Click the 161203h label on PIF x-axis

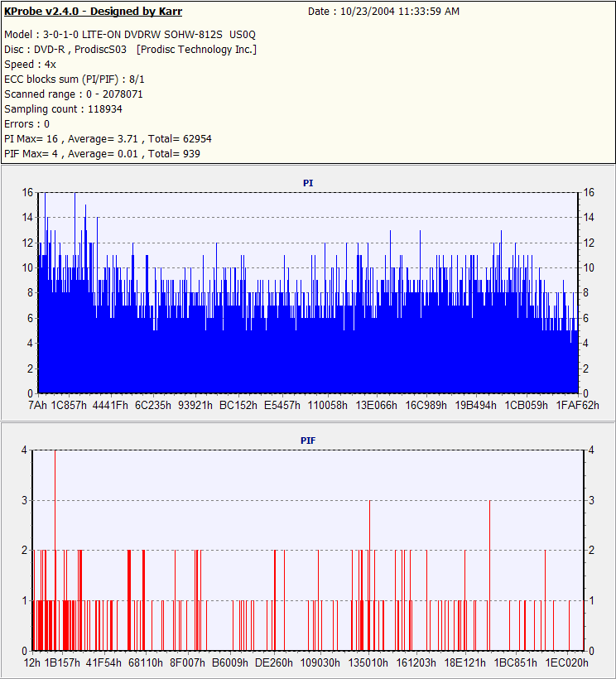pos(416,663)
